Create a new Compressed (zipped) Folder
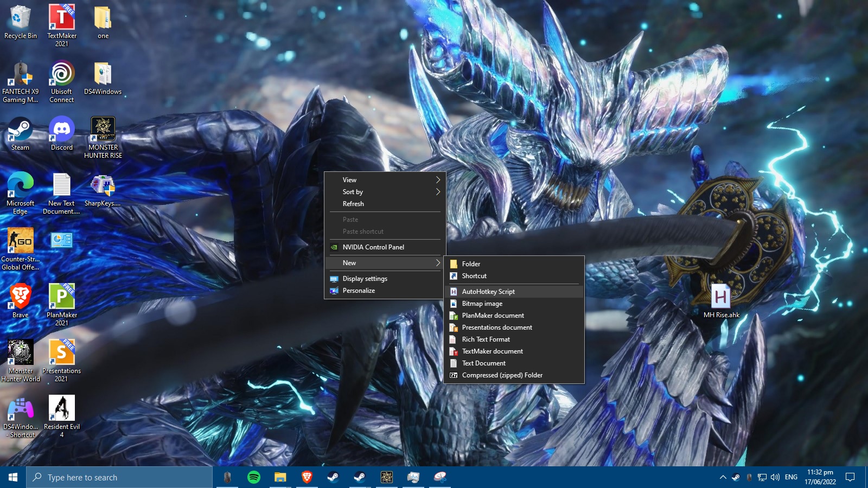This screenshot has height=488, width=868. point(514,375)
